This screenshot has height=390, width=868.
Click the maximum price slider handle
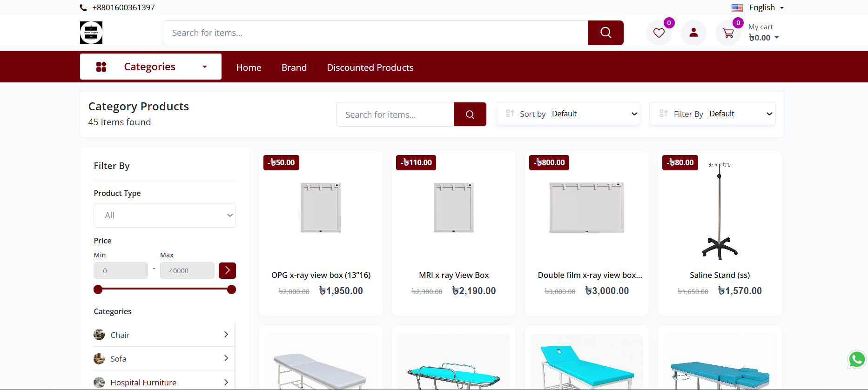(231, 289)
